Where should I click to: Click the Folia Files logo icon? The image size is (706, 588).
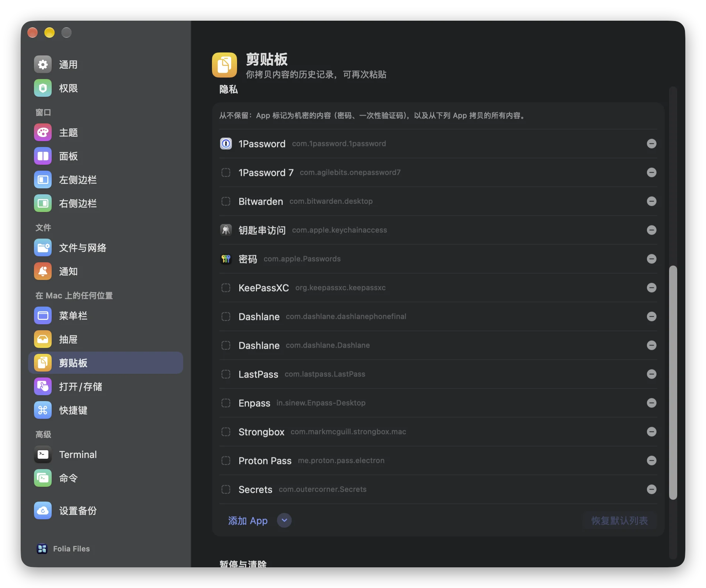(42, 549)
